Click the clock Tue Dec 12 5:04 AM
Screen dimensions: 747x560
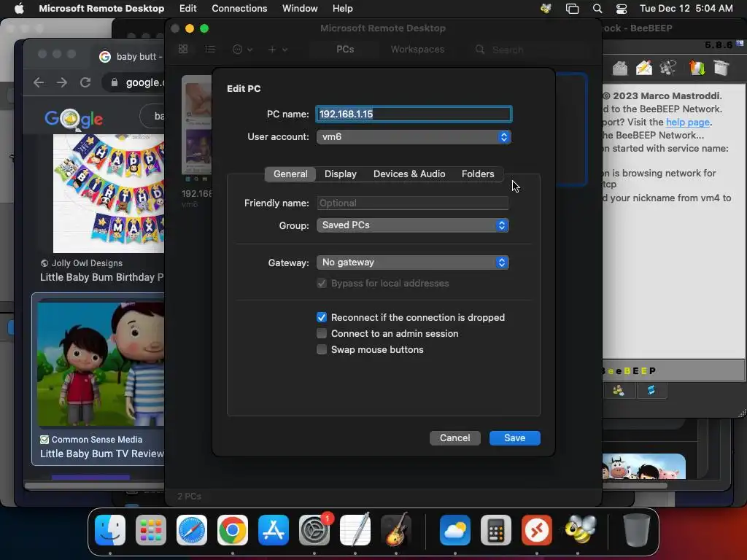point(686,9)
